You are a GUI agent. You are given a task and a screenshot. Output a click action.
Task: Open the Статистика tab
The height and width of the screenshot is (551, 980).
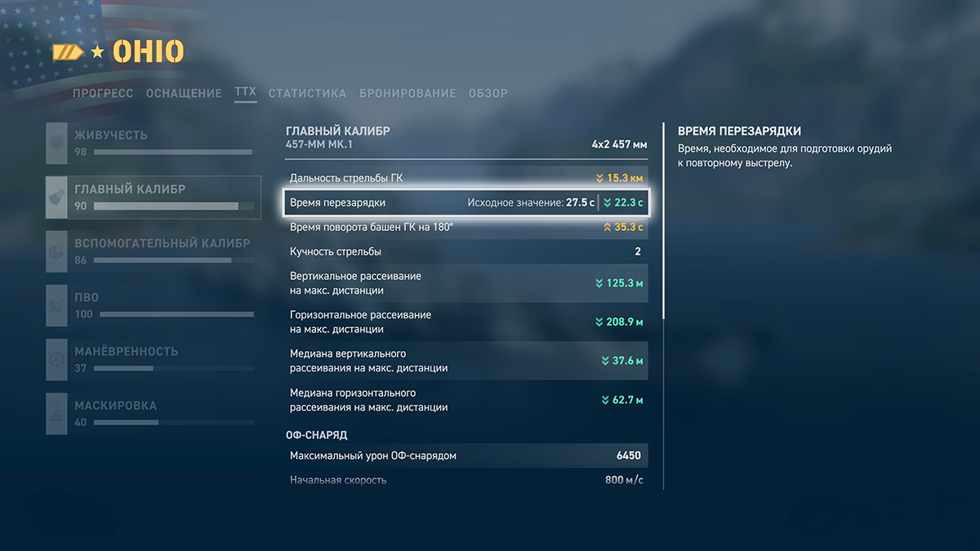[x=307, y=94]
